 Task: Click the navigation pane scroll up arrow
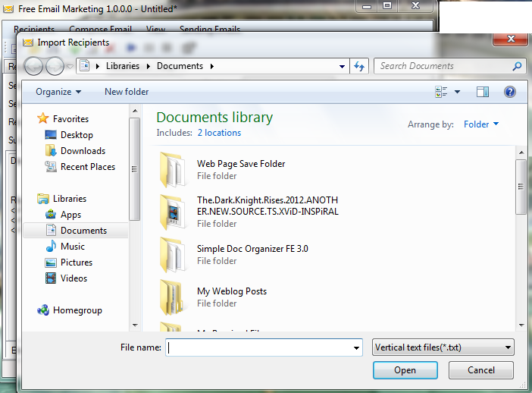(x=135, y=111)
